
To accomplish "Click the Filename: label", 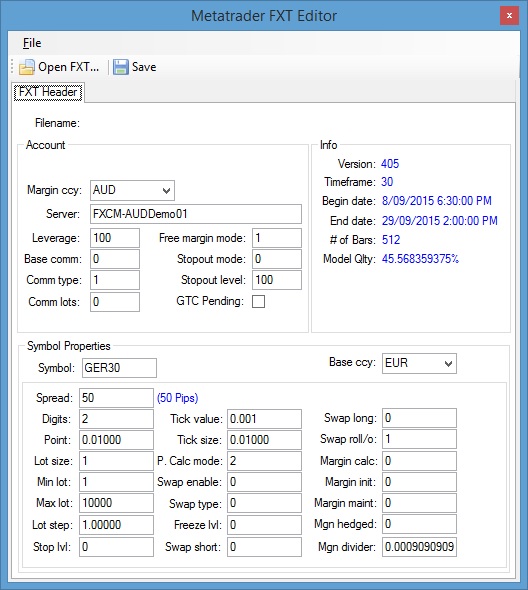I will pos(57,123).
